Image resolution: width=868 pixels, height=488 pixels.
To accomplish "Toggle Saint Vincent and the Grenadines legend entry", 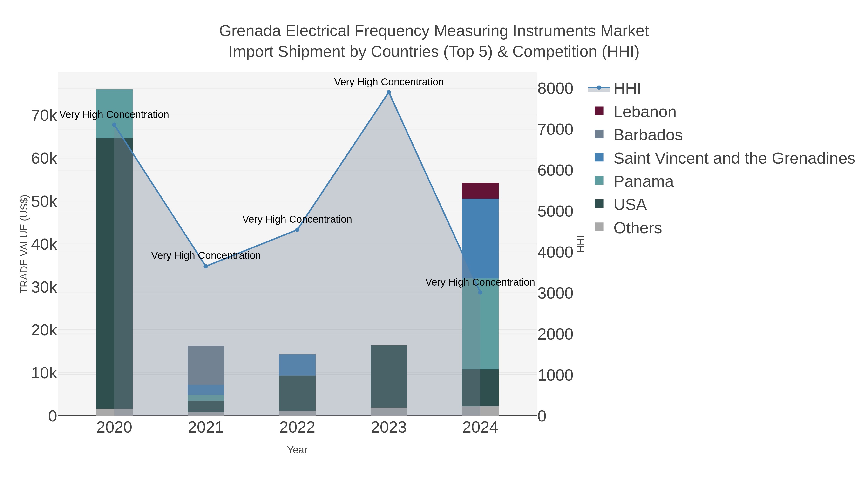I will pos(725,158).
